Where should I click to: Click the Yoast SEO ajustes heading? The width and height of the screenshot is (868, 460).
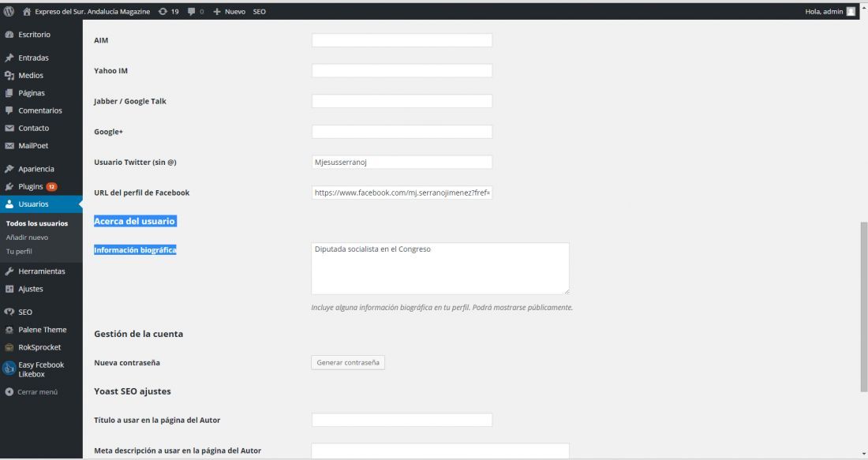click(133, 391)
